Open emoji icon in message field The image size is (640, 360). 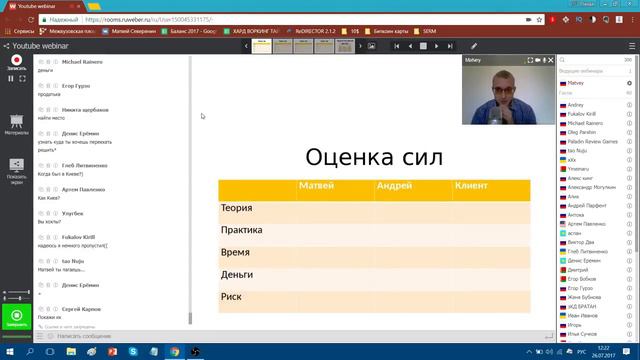pos(51,336)
